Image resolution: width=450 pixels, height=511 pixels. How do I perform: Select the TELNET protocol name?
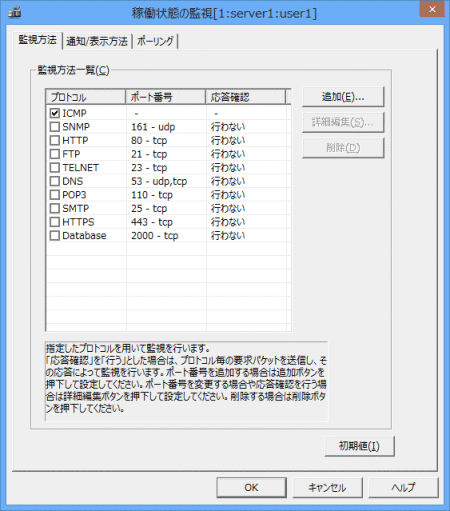81,167
